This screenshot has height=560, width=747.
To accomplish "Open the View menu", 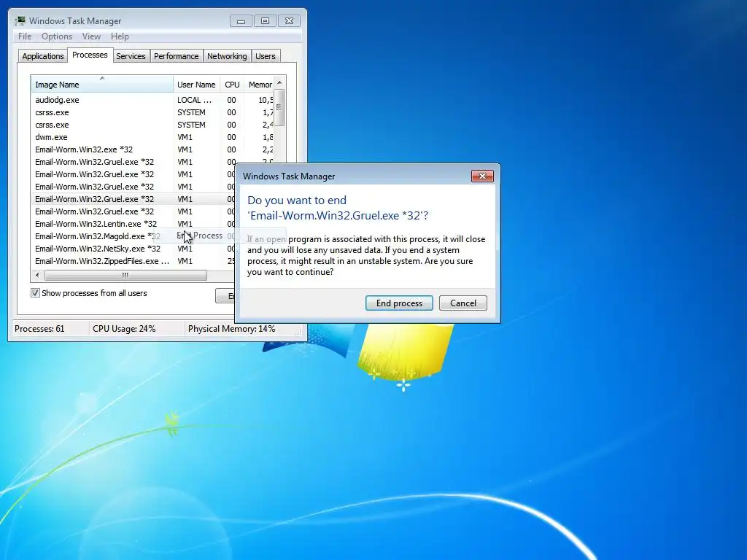I will coord(91,36).
